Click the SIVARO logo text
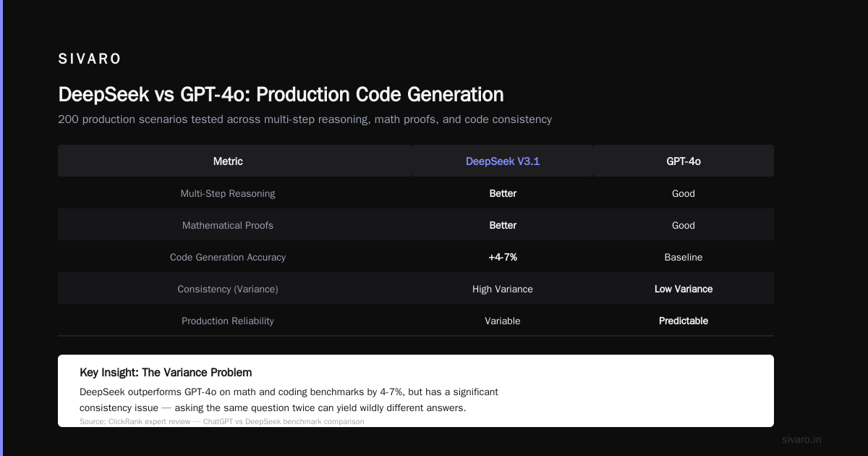Viewport: 868px width, 456px height. [x=90, y=59]
